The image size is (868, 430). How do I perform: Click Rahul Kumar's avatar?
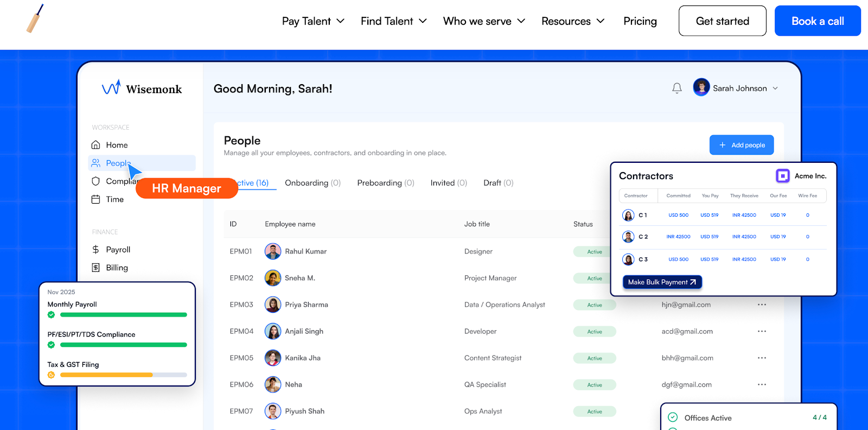coord(273,251)
